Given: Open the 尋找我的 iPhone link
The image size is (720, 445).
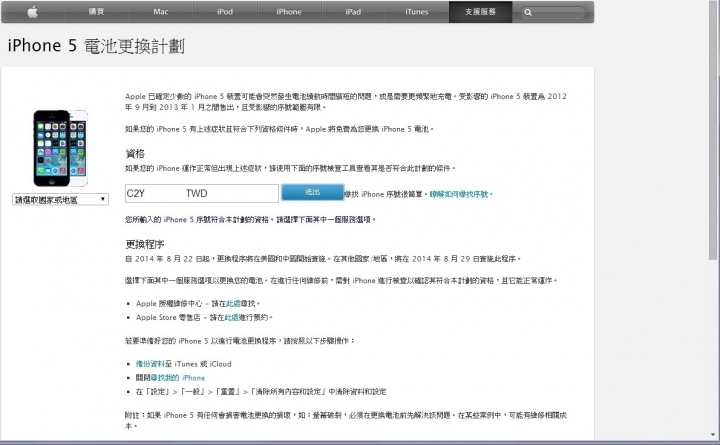Looking at the screenshot, I should 178,378.
